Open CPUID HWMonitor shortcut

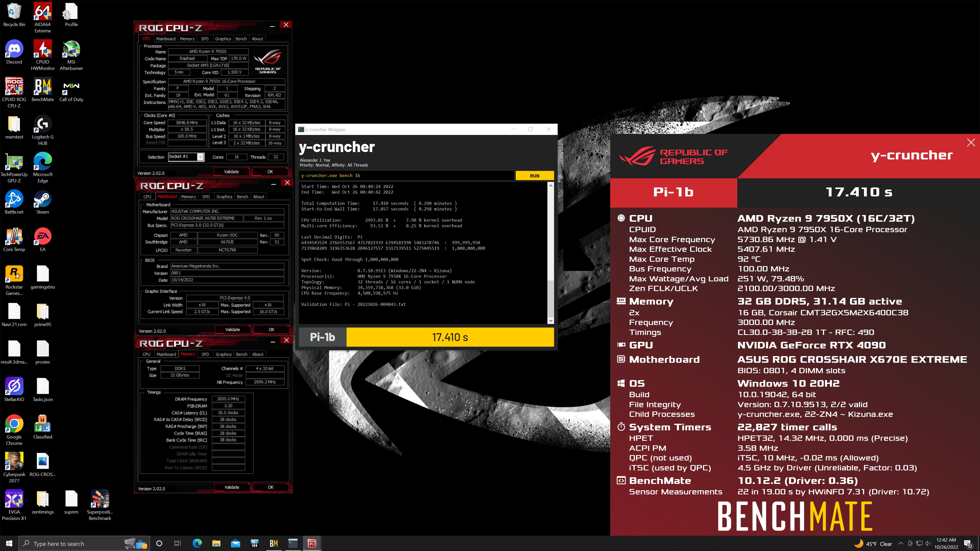point(43,56)
